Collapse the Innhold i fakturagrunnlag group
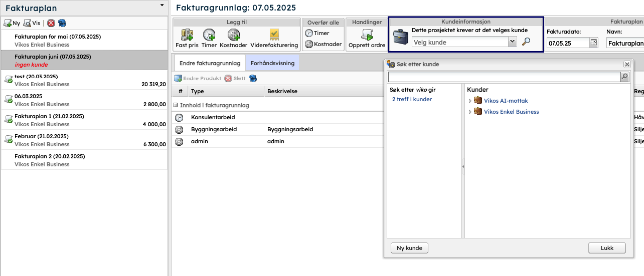Screen dimensions: 644x276 (x=176, y=106)
